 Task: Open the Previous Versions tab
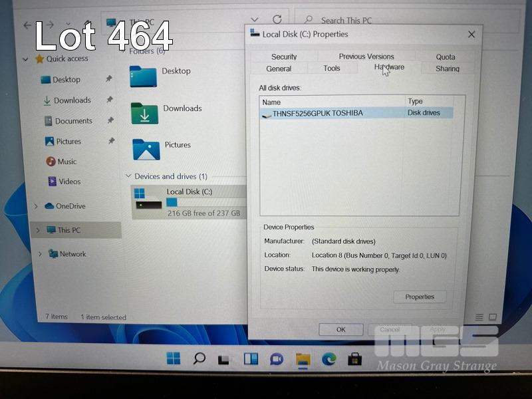366,57
